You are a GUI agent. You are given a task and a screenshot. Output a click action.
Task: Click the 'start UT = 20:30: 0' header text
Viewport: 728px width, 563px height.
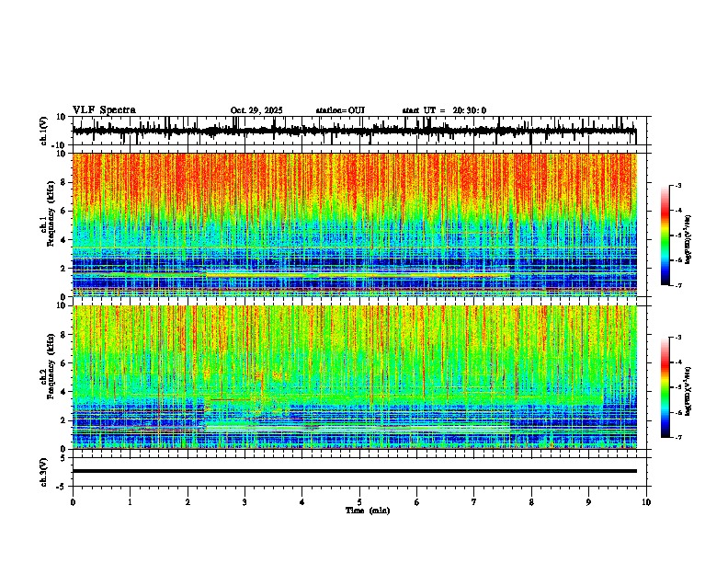coord(444,110)
